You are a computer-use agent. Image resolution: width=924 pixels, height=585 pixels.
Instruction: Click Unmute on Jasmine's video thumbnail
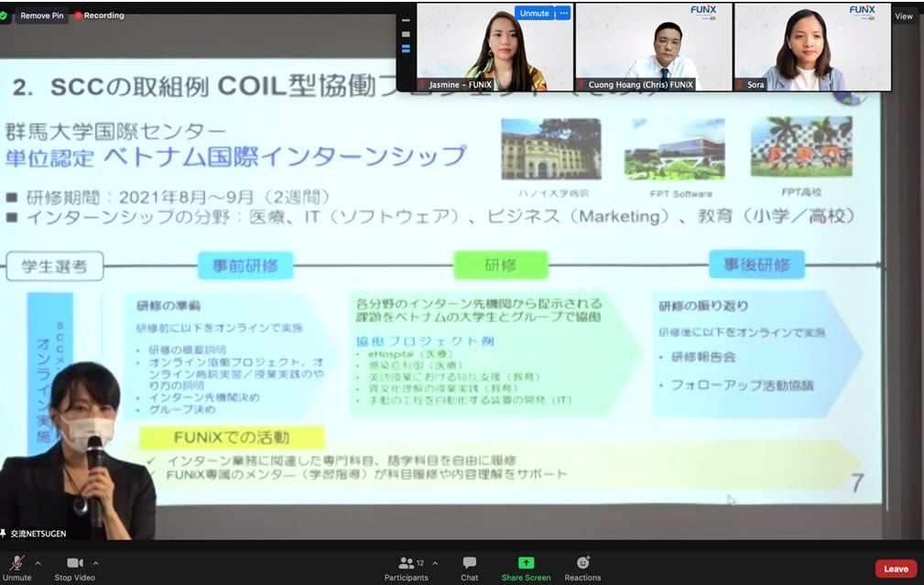click(x=534, y=13)
